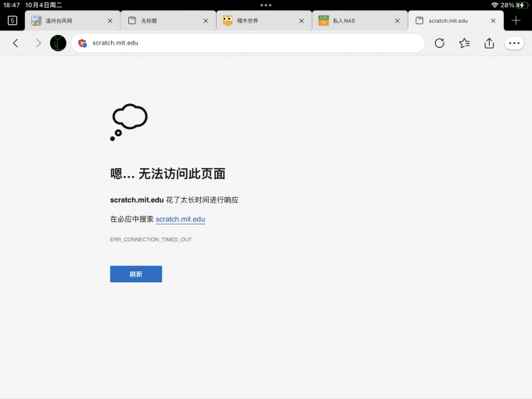Close the scratch.mit.edu tab

click(x=493, y=20)
